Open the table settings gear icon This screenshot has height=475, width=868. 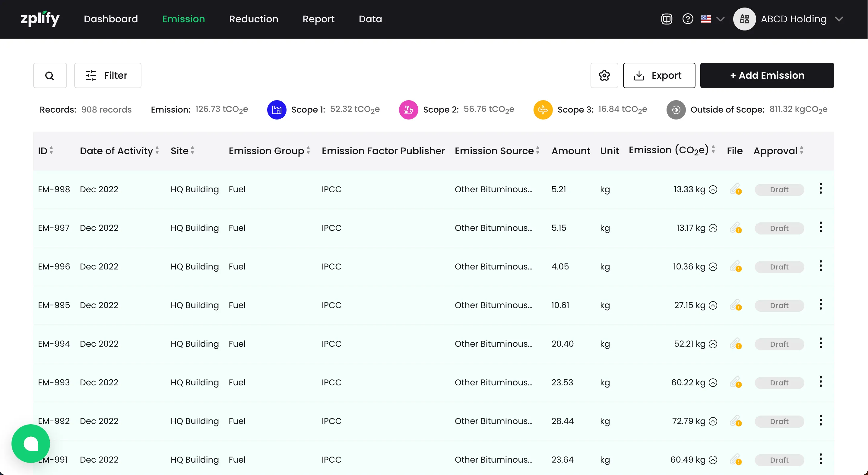[604, 75]
